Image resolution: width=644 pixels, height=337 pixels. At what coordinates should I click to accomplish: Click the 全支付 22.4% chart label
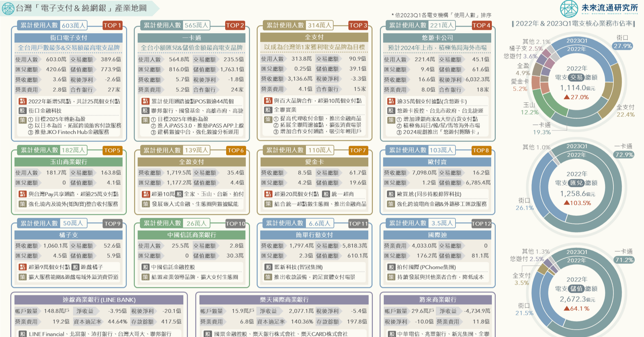coord(625,111)
